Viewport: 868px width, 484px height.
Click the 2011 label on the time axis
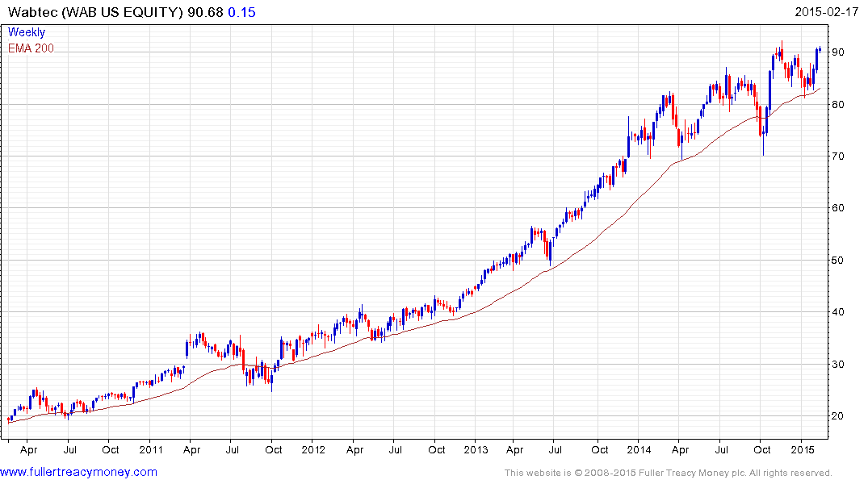point(150,449)
